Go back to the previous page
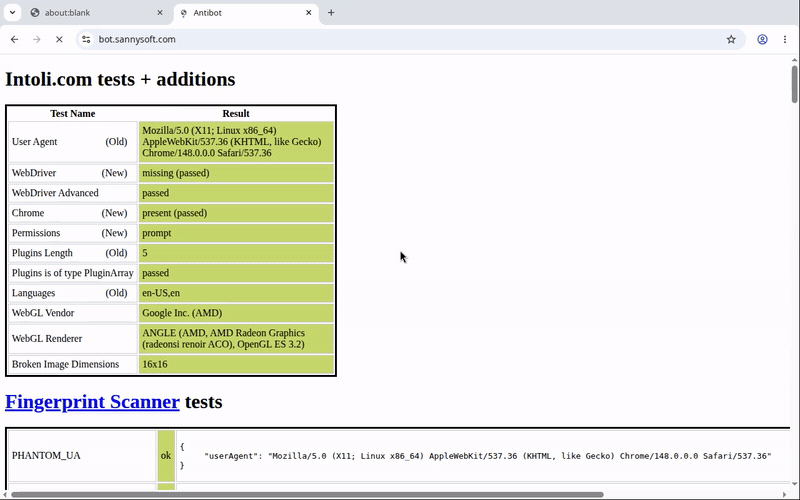The height and width of the screenshot is (500, 800). pyautogui.click(x=14, y=39)
